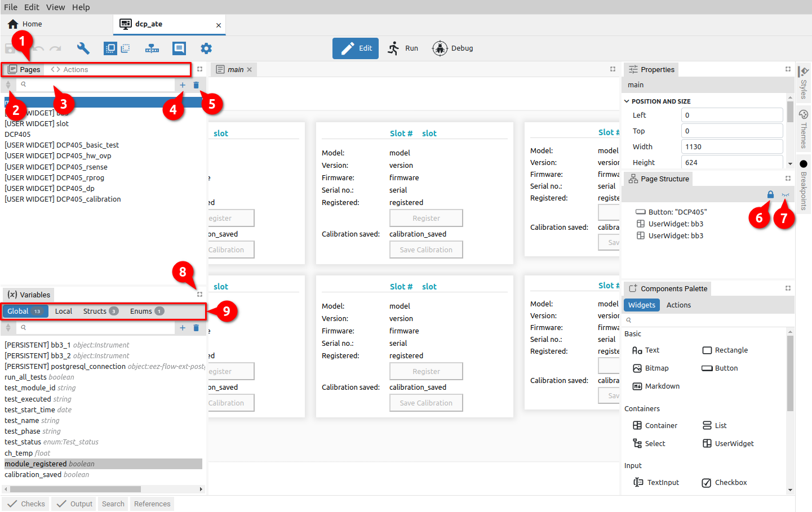Open the View menu
Screen dimensions: 812x512
click(55, 7)
